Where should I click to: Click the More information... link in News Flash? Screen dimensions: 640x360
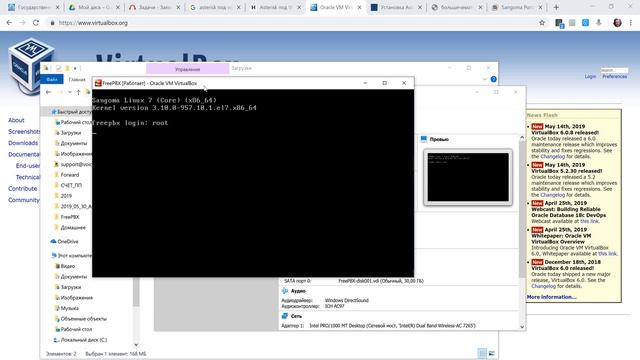(551, 297)
